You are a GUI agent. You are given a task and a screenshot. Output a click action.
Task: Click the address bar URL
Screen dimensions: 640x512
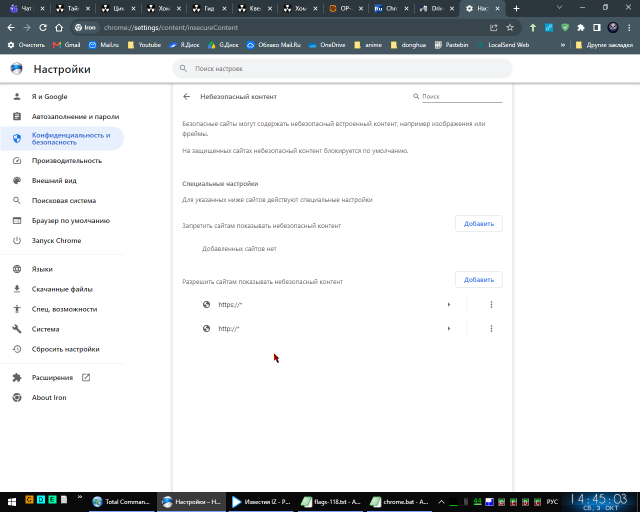coord(171,27)
